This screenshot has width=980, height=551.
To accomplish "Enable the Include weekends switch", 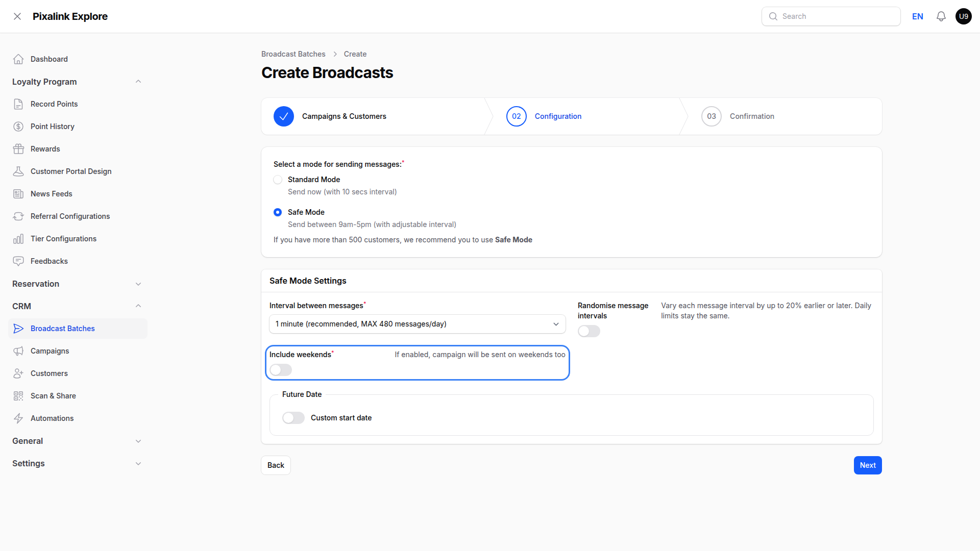I will pos(281,370).
